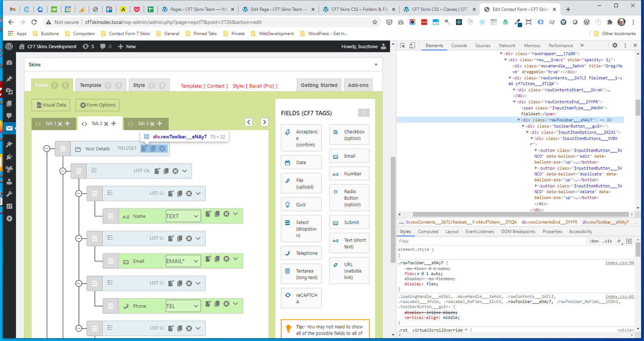The height and width of the screenshot is (341, 644).
Task: Open DevTools settings gear
Action: (615, 45)
